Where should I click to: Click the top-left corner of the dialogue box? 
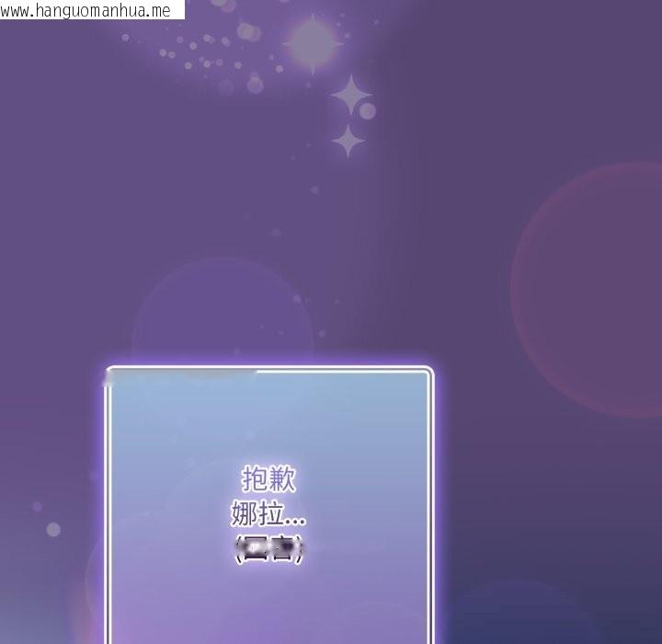pos(110,372)
